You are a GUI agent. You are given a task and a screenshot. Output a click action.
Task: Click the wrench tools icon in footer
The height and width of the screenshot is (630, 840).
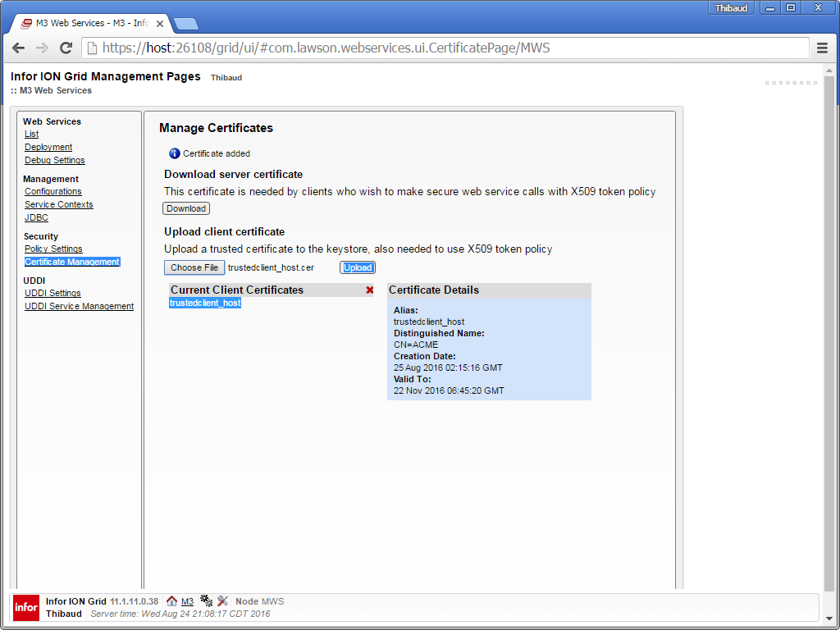(x=222, y=601)
